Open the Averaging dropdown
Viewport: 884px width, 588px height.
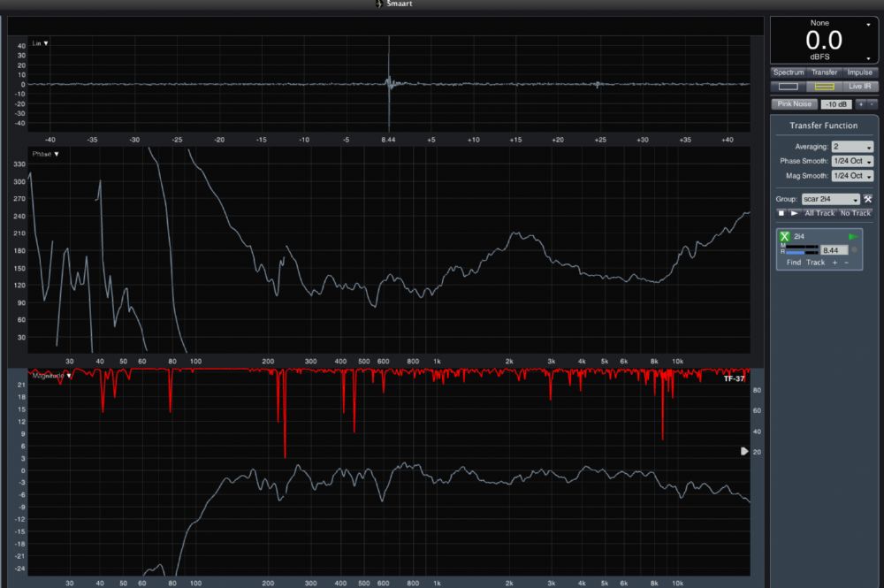point(852,147)
